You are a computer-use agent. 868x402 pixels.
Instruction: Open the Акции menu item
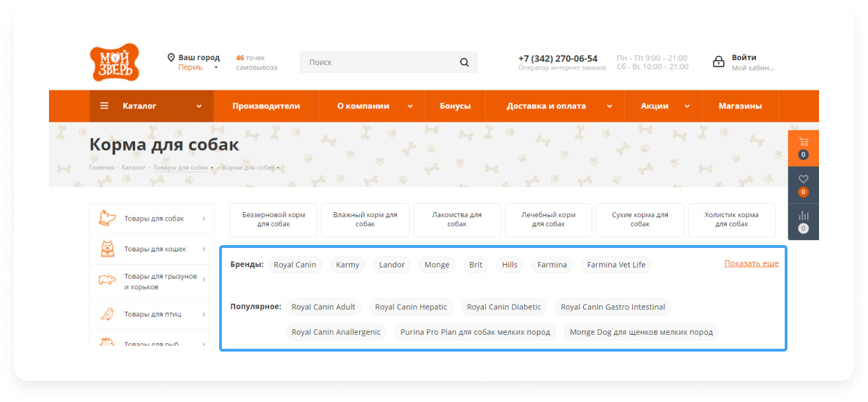(654, 106)
